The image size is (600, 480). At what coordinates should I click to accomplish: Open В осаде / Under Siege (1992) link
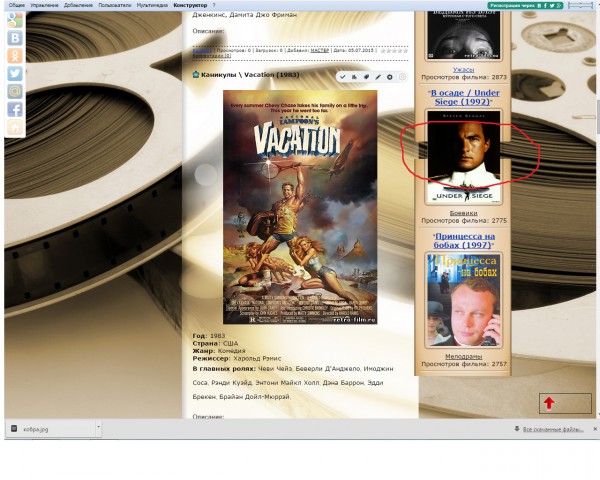(x=463, y=97)
